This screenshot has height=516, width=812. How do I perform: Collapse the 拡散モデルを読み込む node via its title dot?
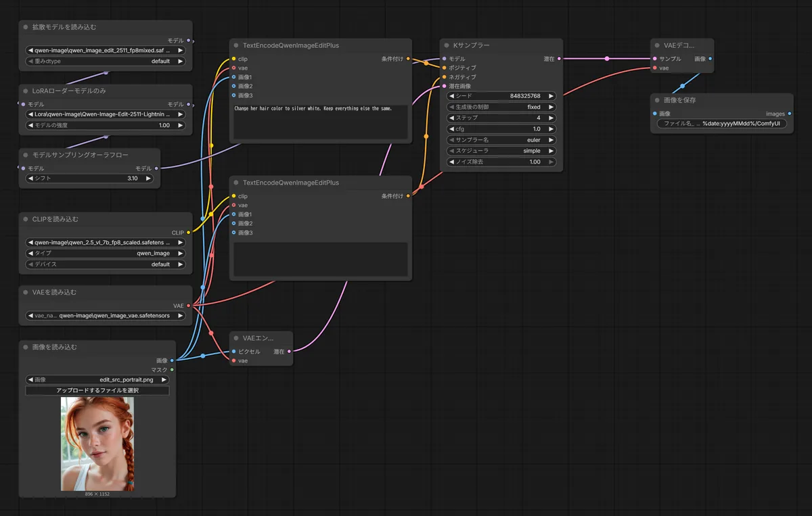[26, 27]
